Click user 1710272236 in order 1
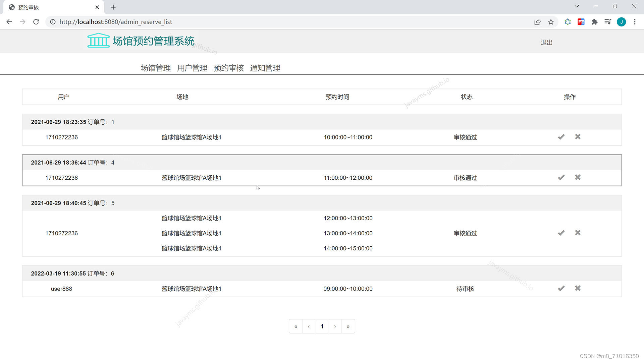 click(61, 137)
